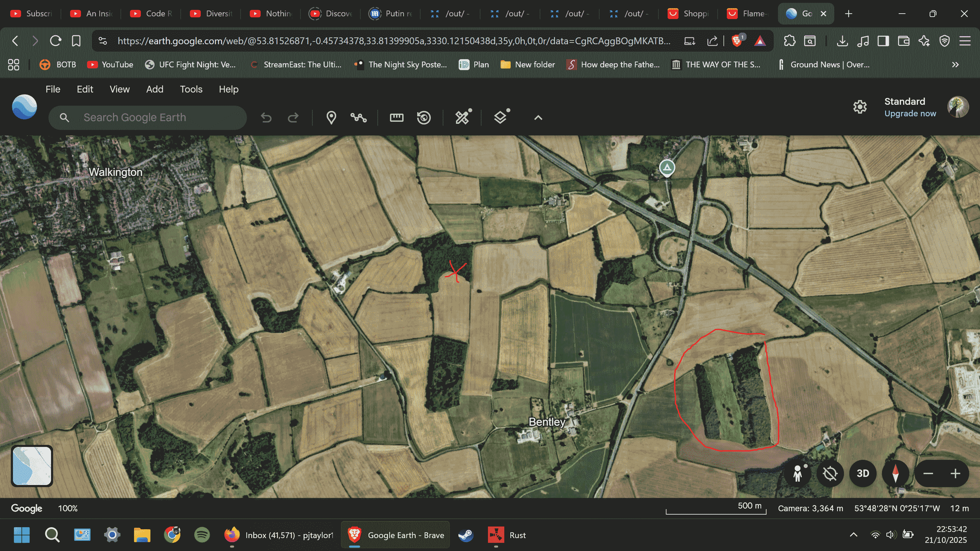Zoom in with the plus button
The width and height of the screenshot is (980, 551).
(955, 473)
